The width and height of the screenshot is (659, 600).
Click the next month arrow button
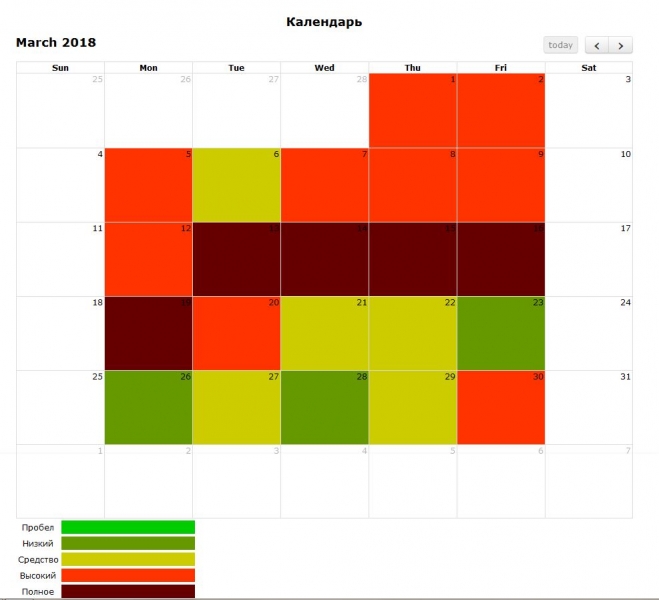coord(621,45)
